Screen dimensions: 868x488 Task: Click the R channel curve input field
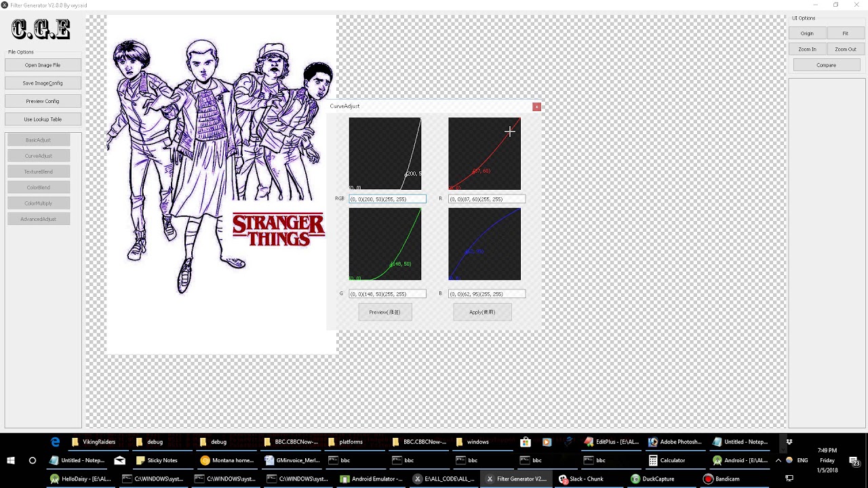[x=486, y=199]
